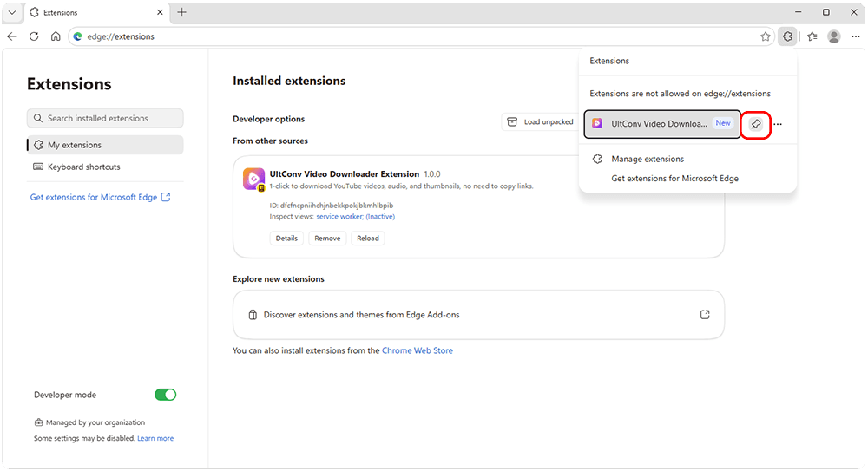Turn off the Developer mode toggle

pos(165,395)
